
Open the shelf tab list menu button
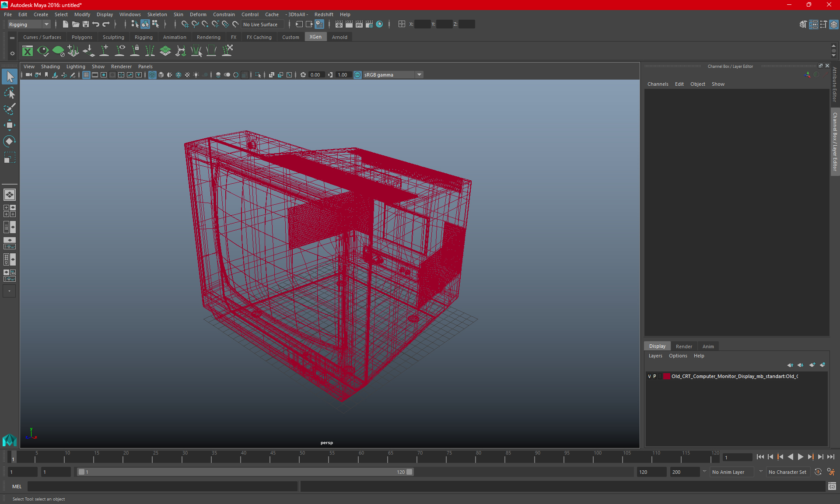tap(12, 38)
